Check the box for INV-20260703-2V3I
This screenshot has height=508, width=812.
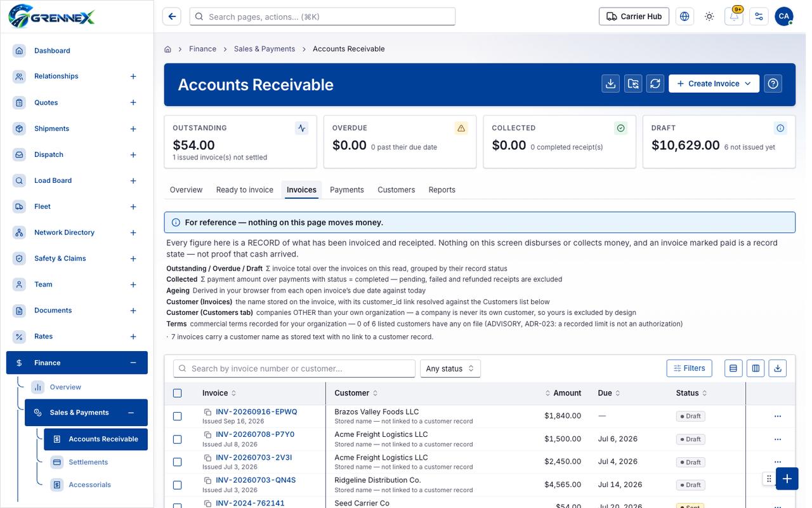[177, 462]
